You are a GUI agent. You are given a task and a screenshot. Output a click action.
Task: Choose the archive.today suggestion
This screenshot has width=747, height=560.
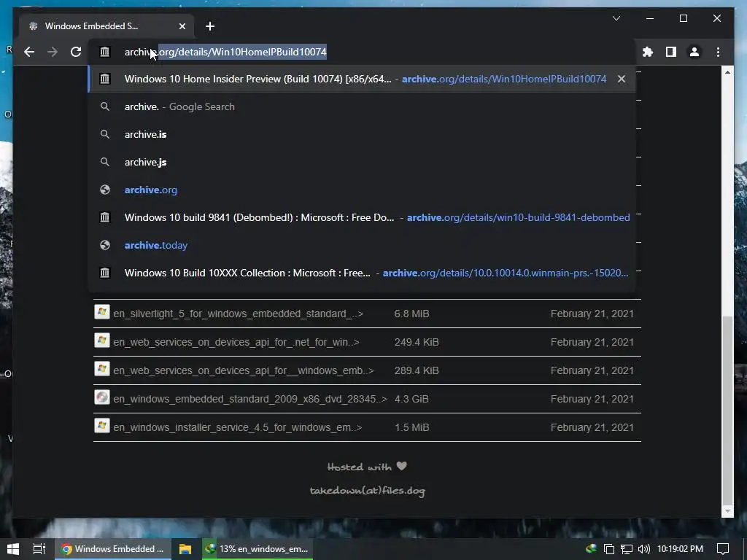(x=362, y=245)
